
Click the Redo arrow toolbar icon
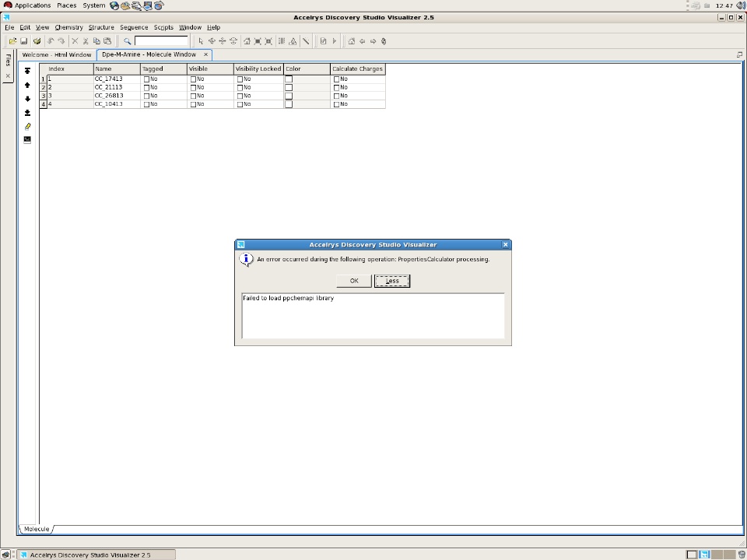click(x=61, y=41)
